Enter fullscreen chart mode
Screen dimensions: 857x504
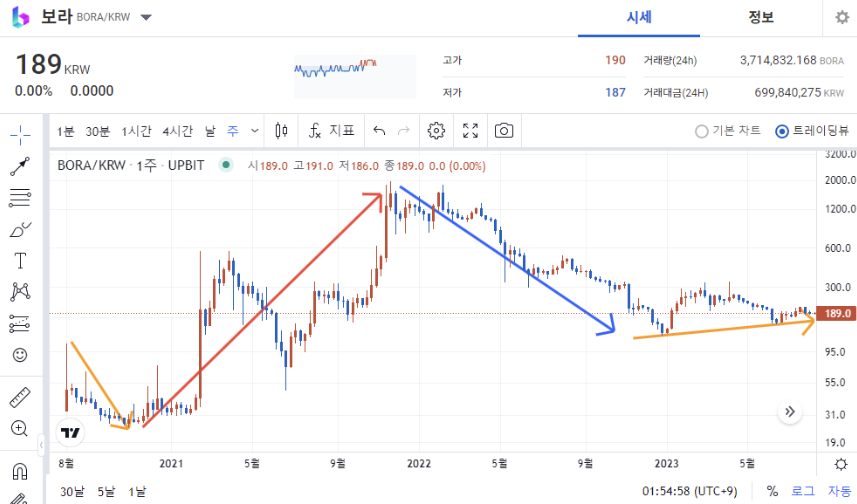[x=471, y=131]
